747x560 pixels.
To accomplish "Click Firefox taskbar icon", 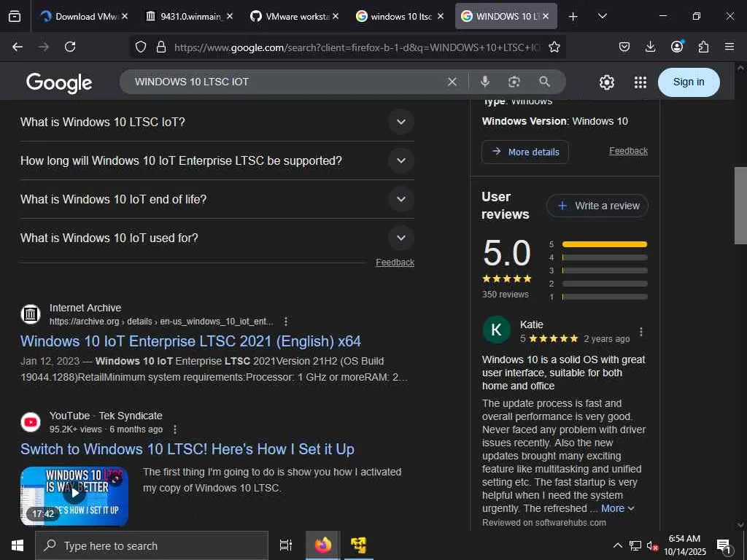I will tap(322, 545).
